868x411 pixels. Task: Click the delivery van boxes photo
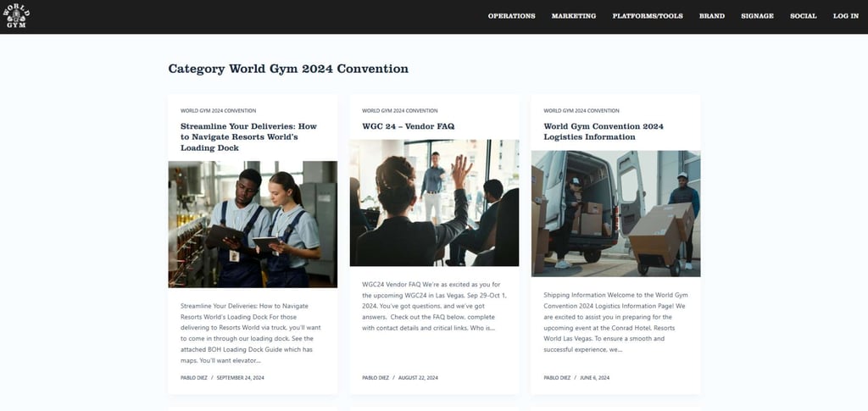[x=615, y=214]
